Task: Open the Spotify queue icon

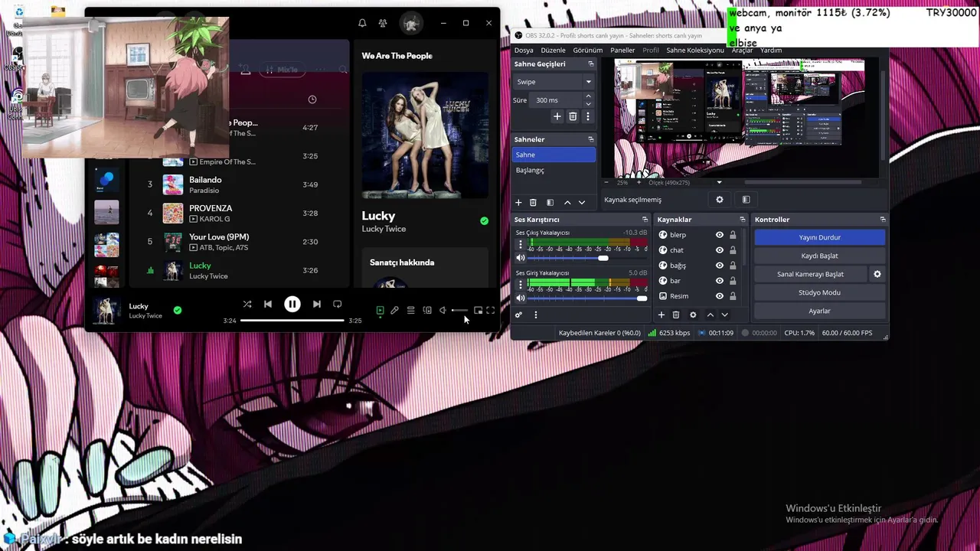Action: point(411,310)
